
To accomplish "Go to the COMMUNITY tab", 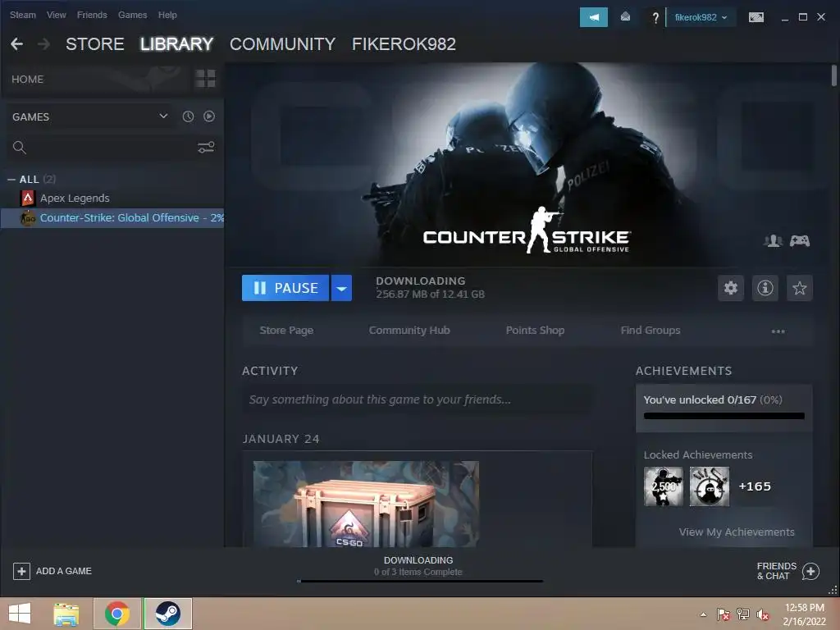I will click(x=282, y=44).
